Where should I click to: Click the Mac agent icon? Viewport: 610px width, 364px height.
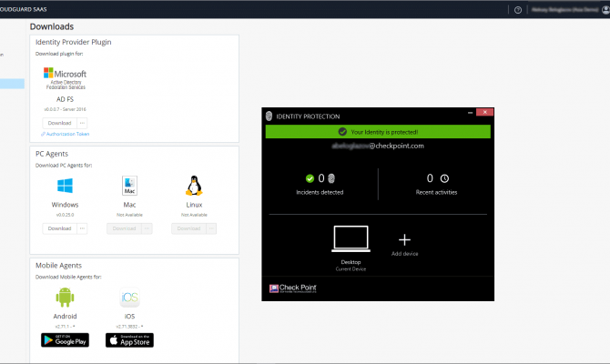[x=129, y=186]
